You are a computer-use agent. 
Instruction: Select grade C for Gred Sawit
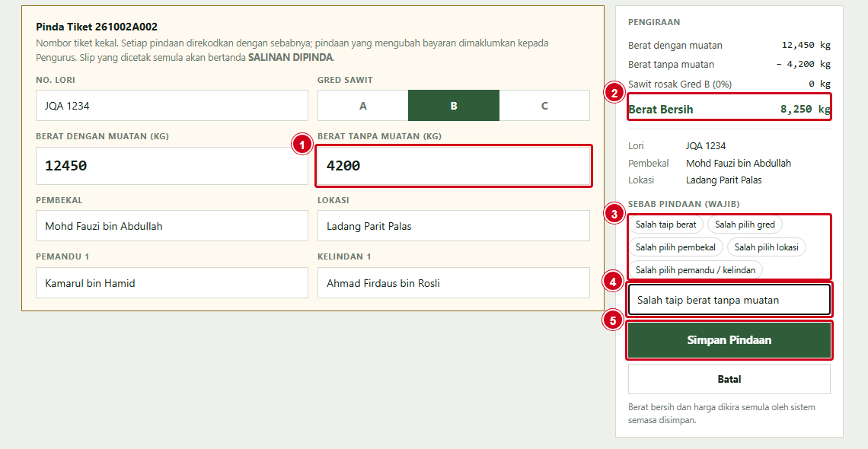click(544, 106)
